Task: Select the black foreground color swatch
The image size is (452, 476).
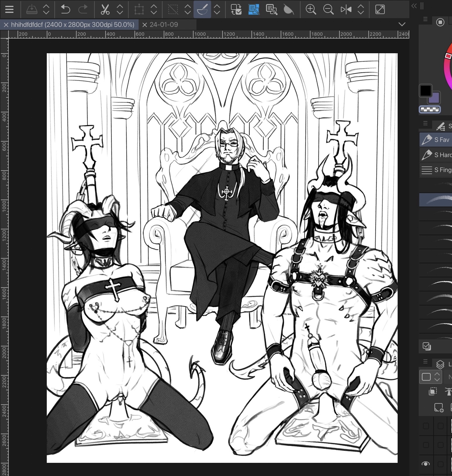Action: [x=425, y=91]
